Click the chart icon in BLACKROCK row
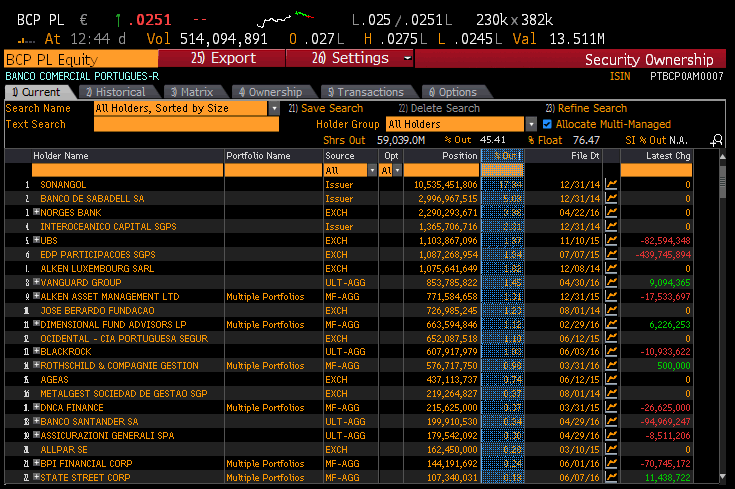This screenshot has height=489, width=735. [611, 351]
